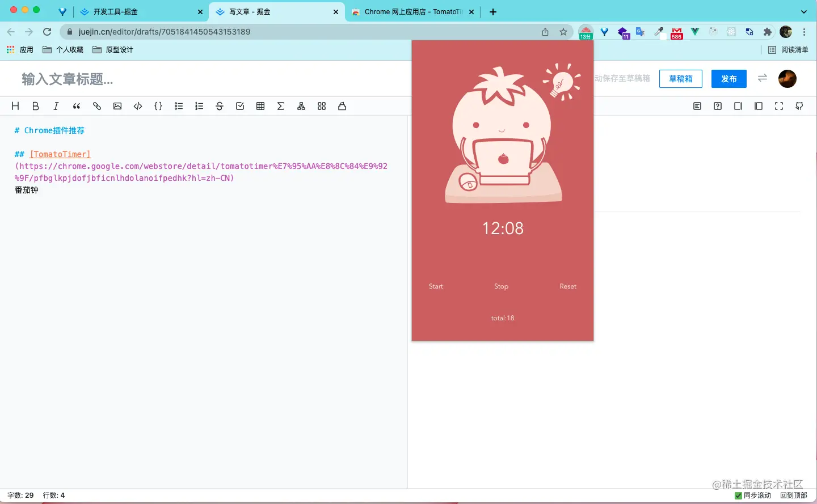
Task: Open the 个人收藏 bookmarks folder
Action: pyautogui.click(x=63, y=50)
